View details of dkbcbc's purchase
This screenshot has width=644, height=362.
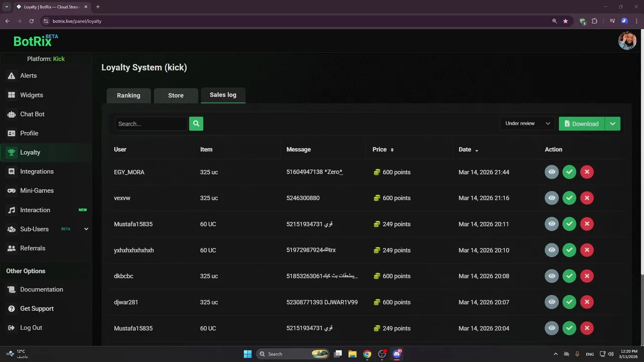[551, 276]
